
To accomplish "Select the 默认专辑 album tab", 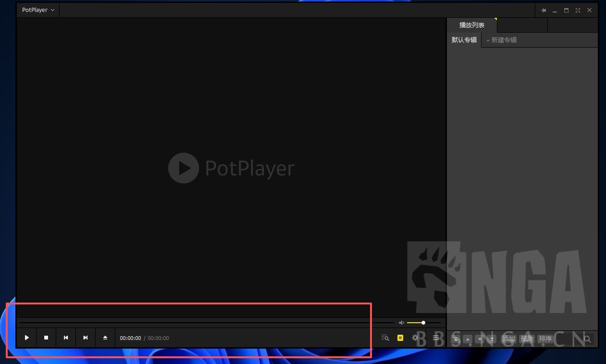I will pos(464,40).
